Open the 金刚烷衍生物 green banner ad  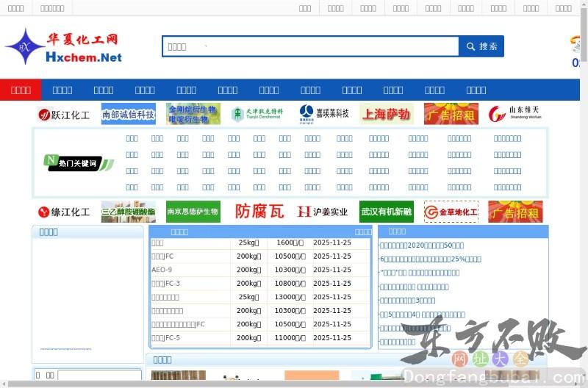click(x=193, y=114)
